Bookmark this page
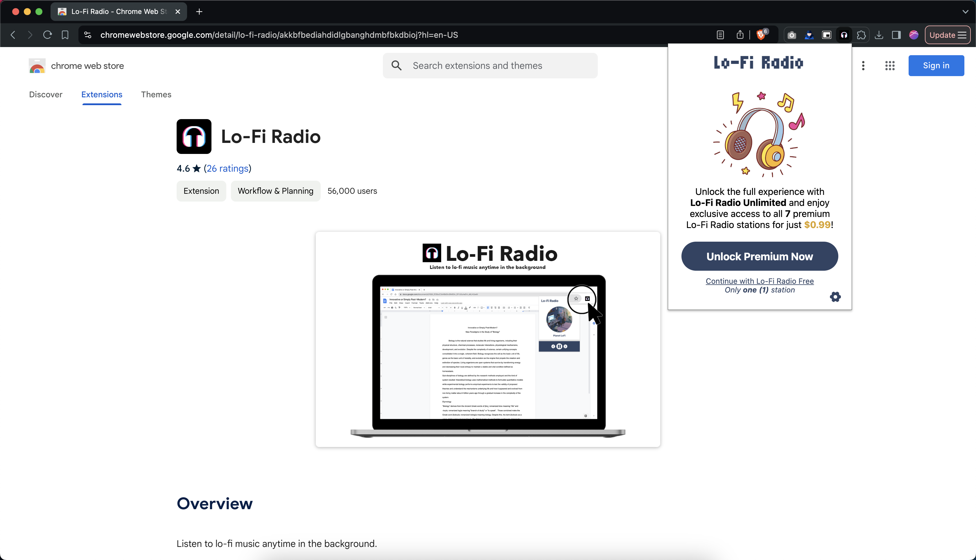 pyautogui.click(x=65, y=35)
